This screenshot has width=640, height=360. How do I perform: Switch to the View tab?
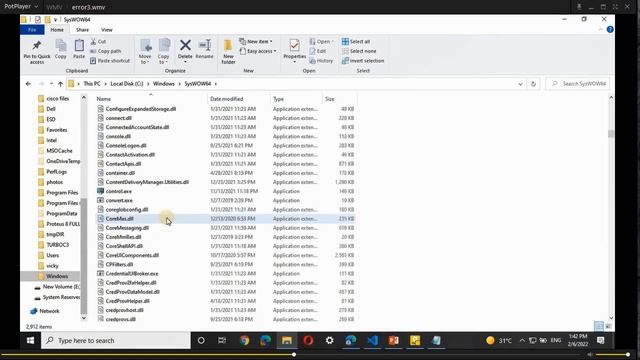point(107,30)
